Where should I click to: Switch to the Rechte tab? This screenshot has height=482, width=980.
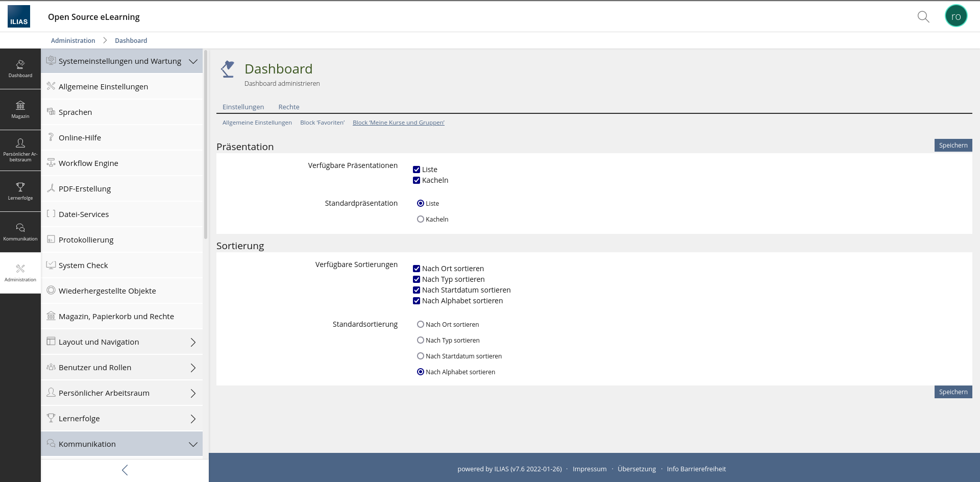click(x=288, y=107)
